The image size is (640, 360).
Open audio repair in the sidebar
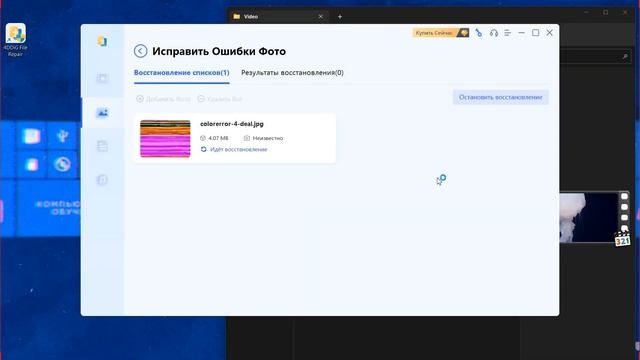pos(102,180)
